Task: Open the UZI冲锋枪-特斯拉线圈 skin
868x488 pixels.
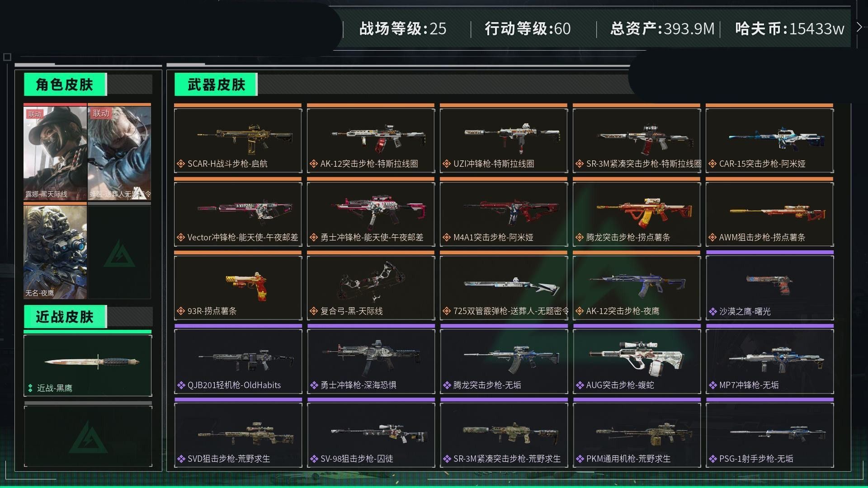Action: click(504, 140)
